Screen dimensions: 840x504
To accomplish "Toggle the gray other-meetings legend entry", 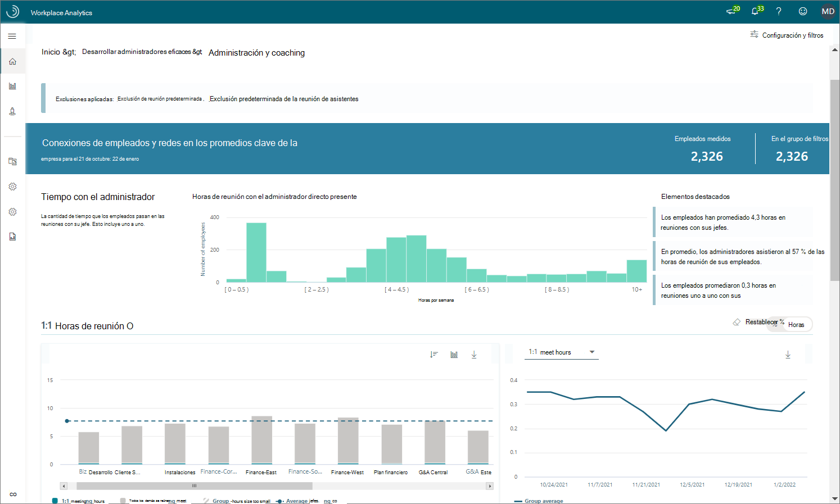I will [x=153, y=501].
